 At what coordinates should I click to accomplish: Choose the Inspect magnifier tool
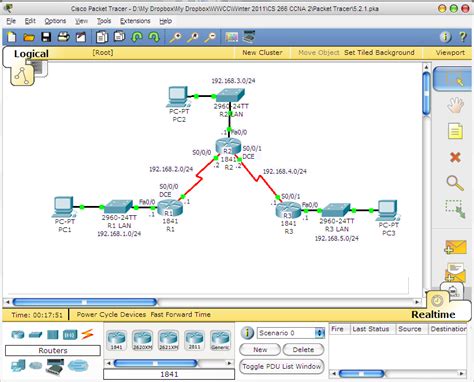[x=455, y=183]
